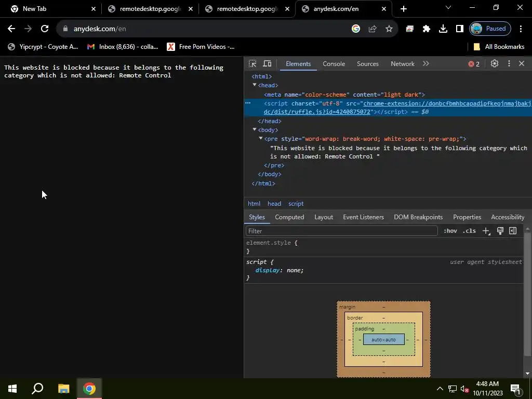Screen dimensions: 532x399
Task: Open Windows taskbar search
Action: [x=37, y=389]
